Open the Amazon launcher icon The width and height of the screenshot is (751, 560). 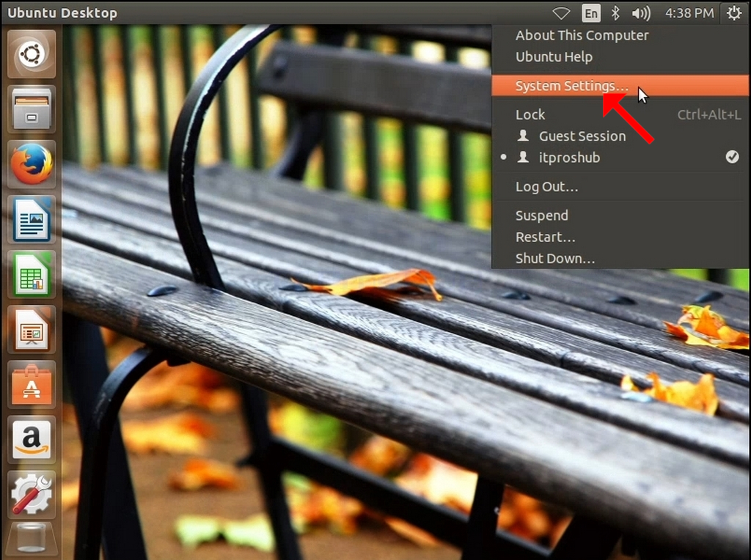point(32,439)
